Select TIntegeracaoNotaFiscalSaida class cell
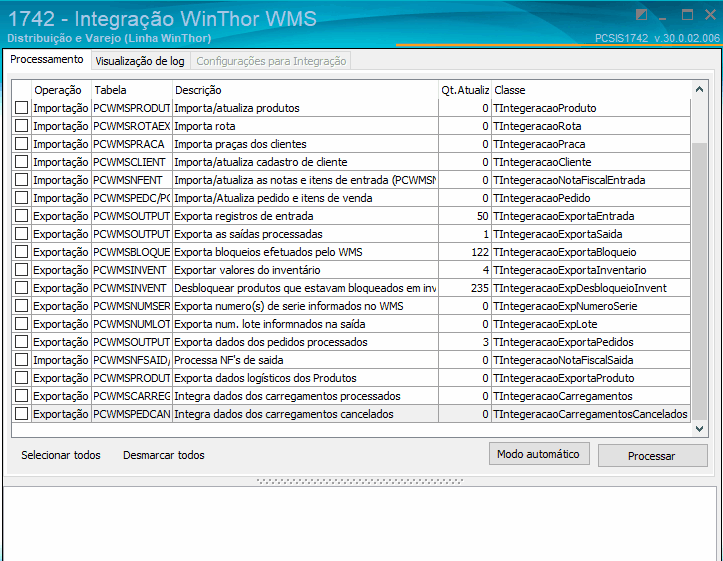Viewport: 723px width, 561px height. [x=591, y=360]
